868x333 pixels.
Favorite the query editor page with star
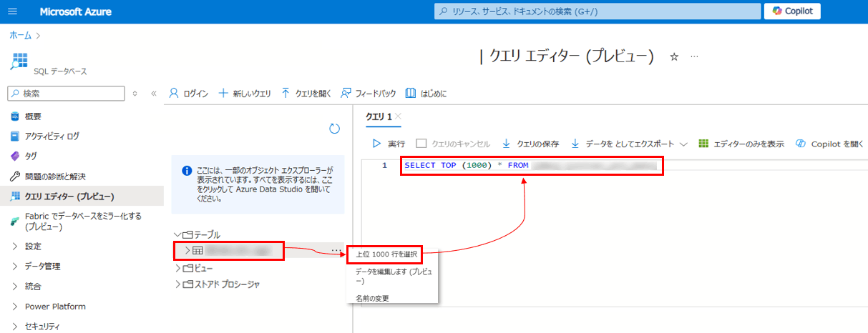tap(673, 56)
